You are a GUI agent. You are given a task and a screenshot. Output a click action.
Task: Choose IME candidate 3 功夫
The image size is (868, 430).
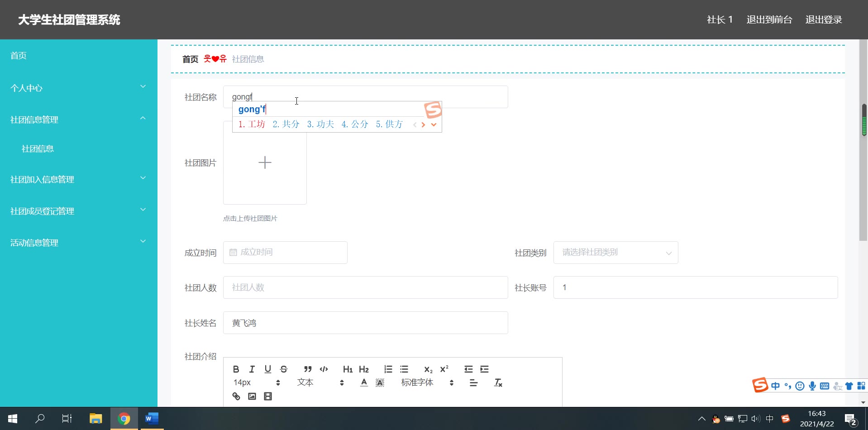320,124
